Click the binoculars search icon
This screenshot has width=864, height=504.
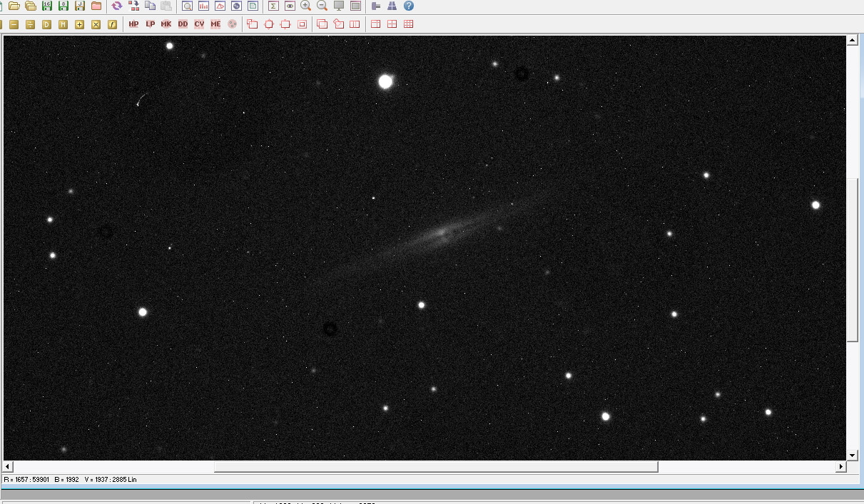point(392,6)
